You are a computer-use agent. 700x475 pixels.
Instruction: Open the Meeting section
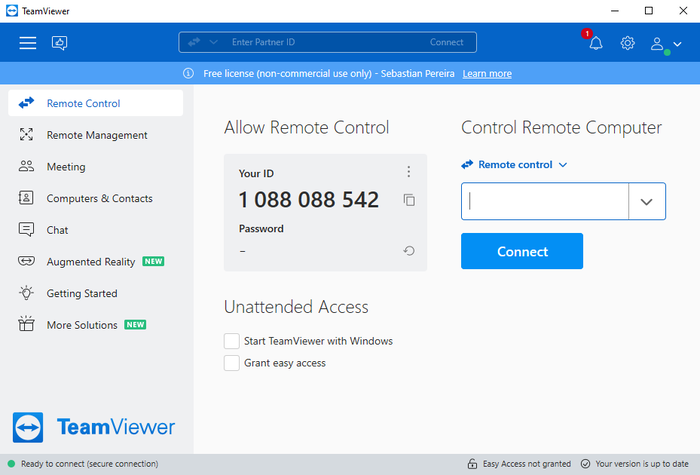(x=66, y=167)
